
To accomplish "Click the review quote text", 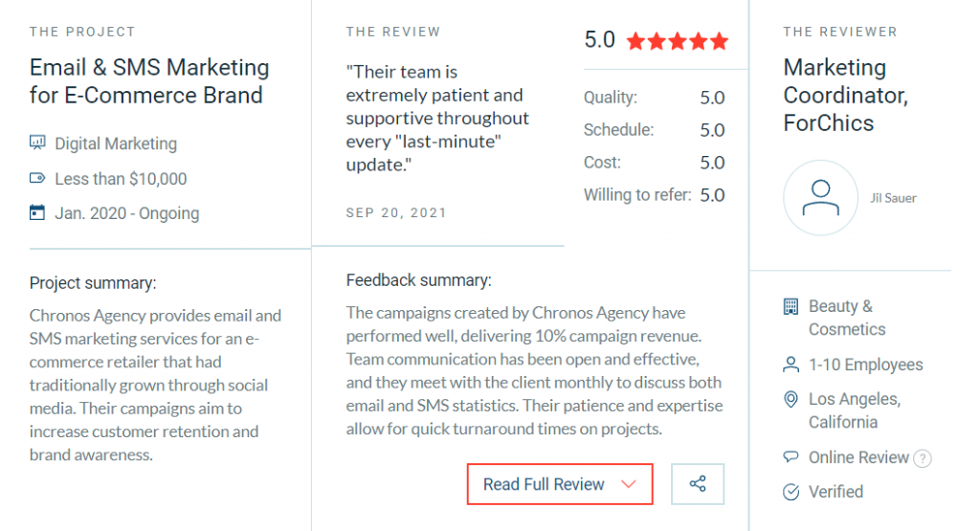I will [x=437, y=118].
